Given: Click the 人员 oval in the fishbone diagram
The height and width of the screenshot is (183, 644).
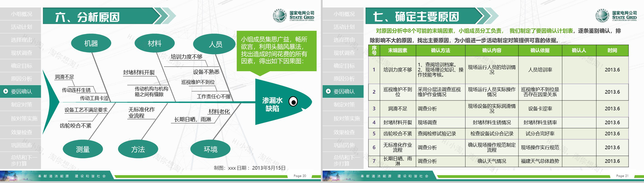Looking at the screenshot, I should pos(215,44).
